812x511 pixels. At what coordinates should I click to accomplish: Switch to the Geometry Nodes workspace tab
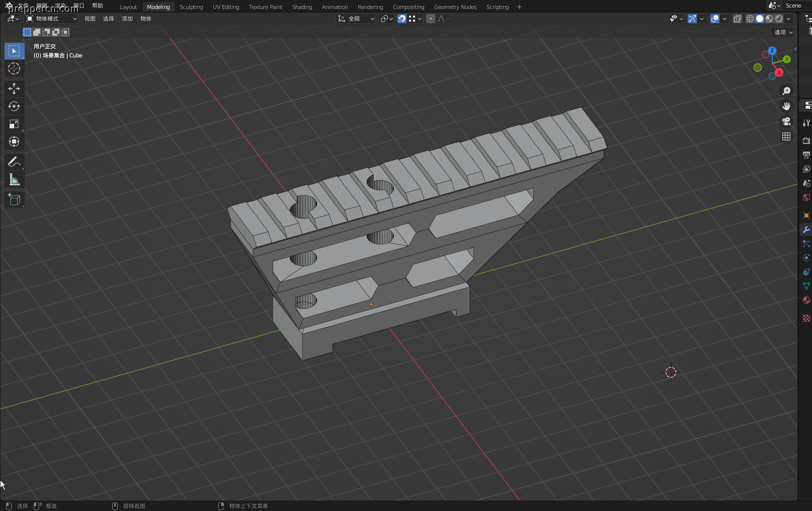455,7
